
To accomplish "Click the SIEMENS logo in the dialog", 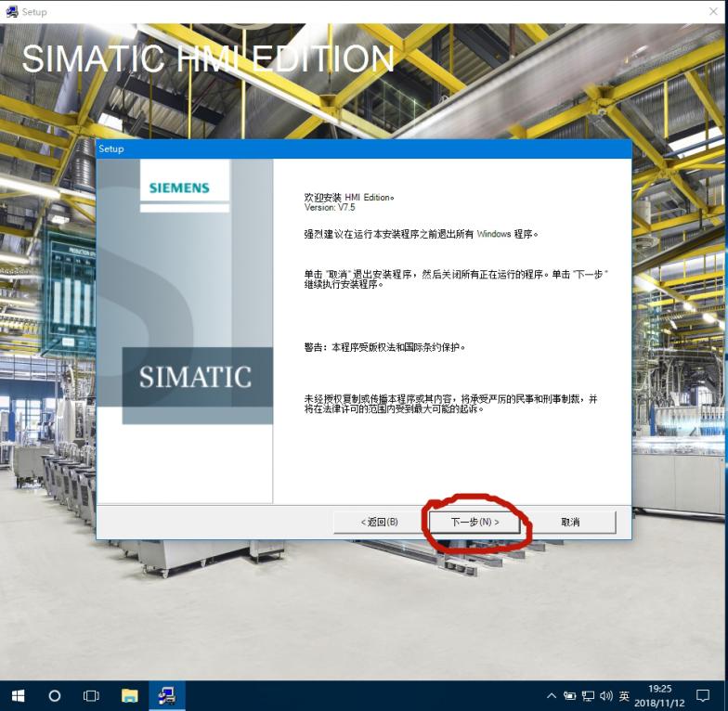I will (179, 187).
